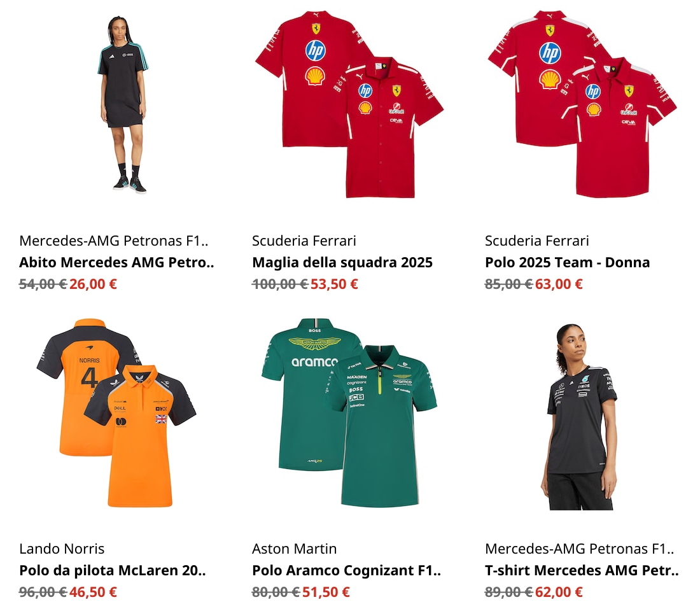Screen dimensions: 700x616
Task: Open the Ferrari 2025 team shirt image
Action: click(349, 104)
